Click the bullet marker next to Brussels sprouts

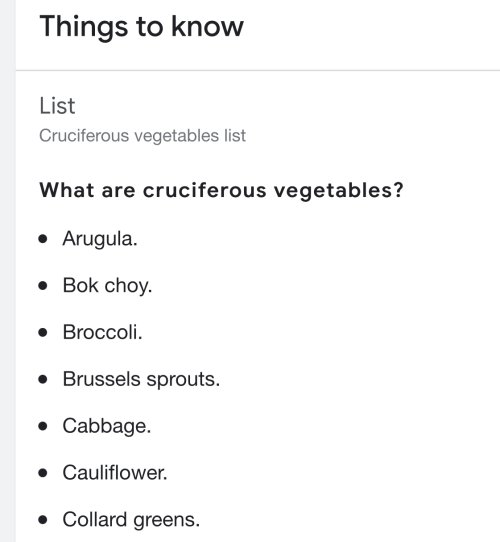coord(43,380)
